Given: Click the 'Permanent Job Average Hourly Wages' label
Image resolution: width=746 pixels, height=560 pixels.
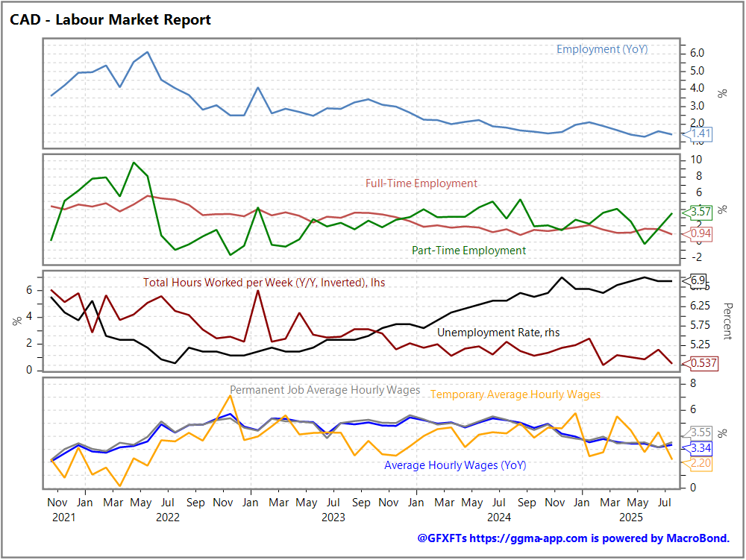Looking at the screenshot, I should tap(325, 390).
